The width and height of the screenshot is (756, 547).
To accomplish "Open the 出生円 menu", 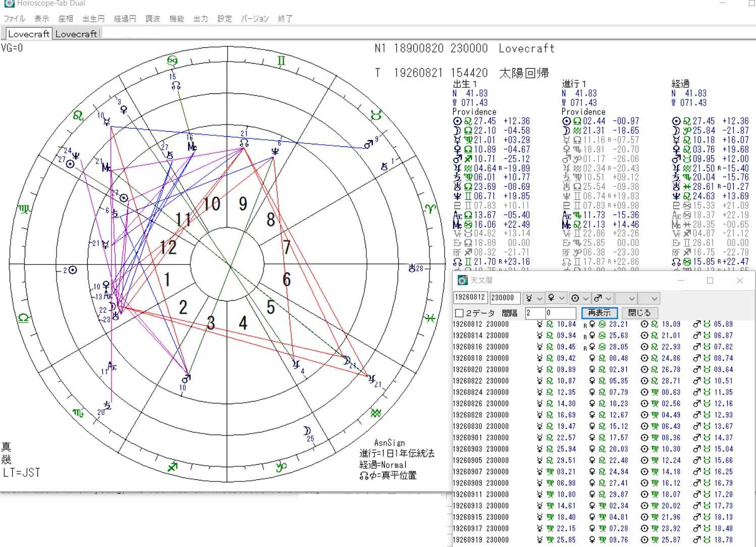I will [x=93, y=19].
